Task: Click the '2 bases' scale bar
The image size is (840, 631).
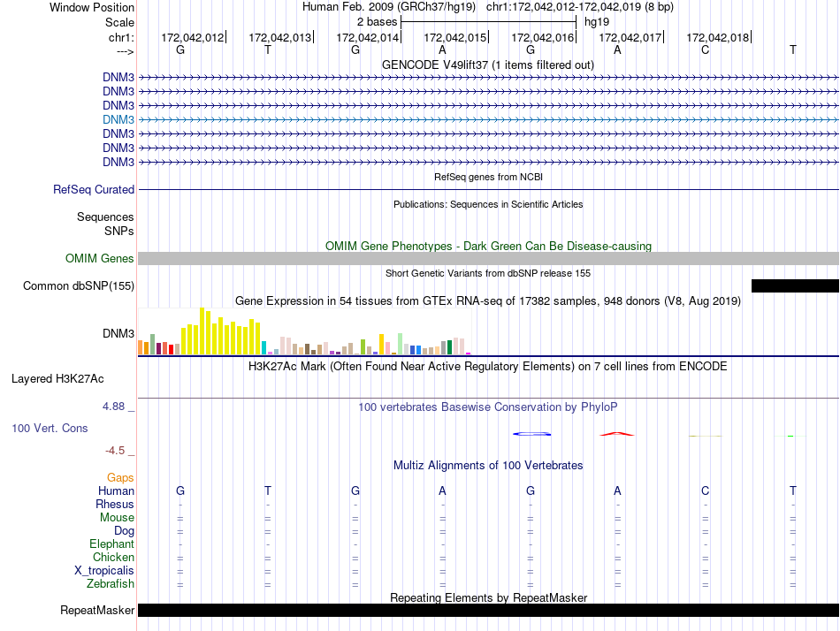Action: pyautogui.click(x=489, y=22)
